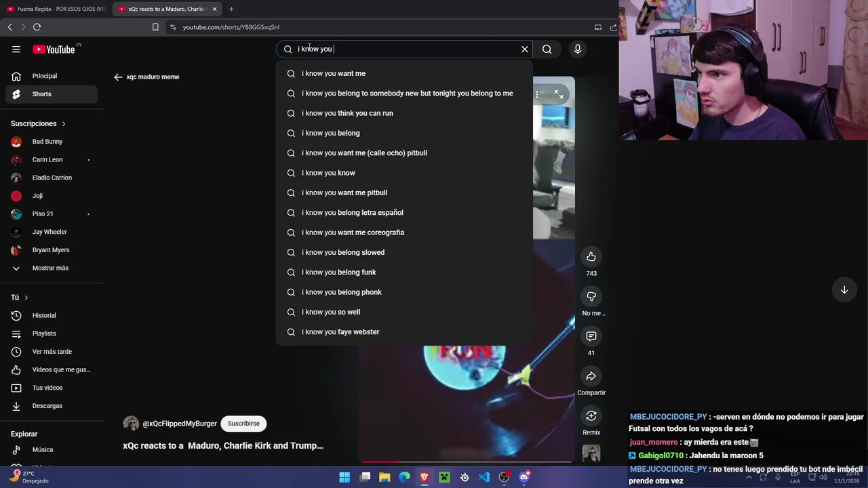
Task: Go back in browser history
Action: (9, 27)
